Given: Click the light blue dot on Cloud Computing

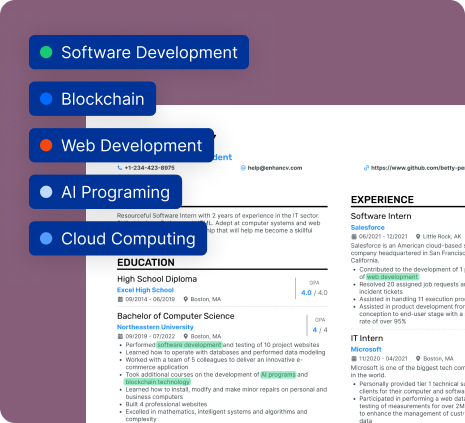Looking at the screenshot, I should [x=46, y=239].
